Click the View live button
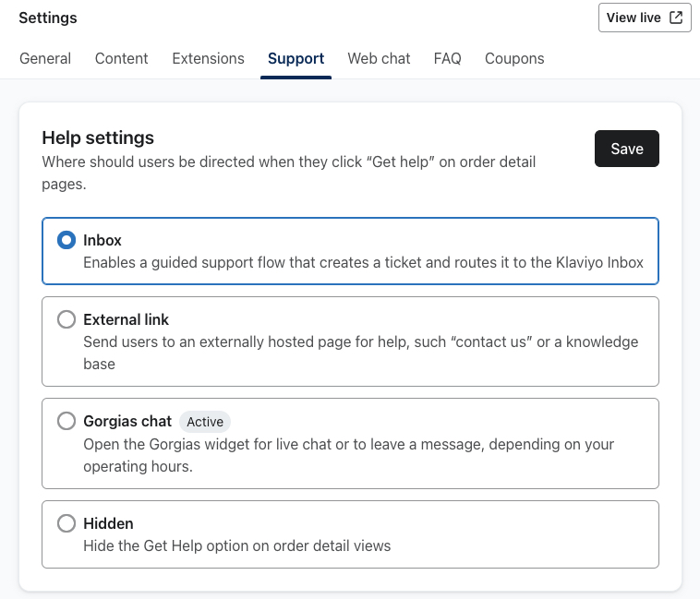This screenshot has width=700, height=599. pos(645,18)
